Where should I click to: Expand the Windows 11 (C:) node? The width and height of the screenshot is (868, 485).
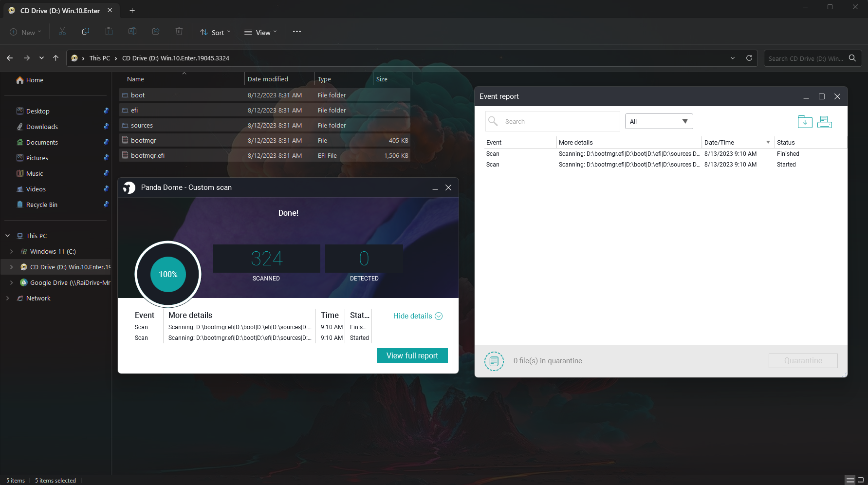(12, 251)
